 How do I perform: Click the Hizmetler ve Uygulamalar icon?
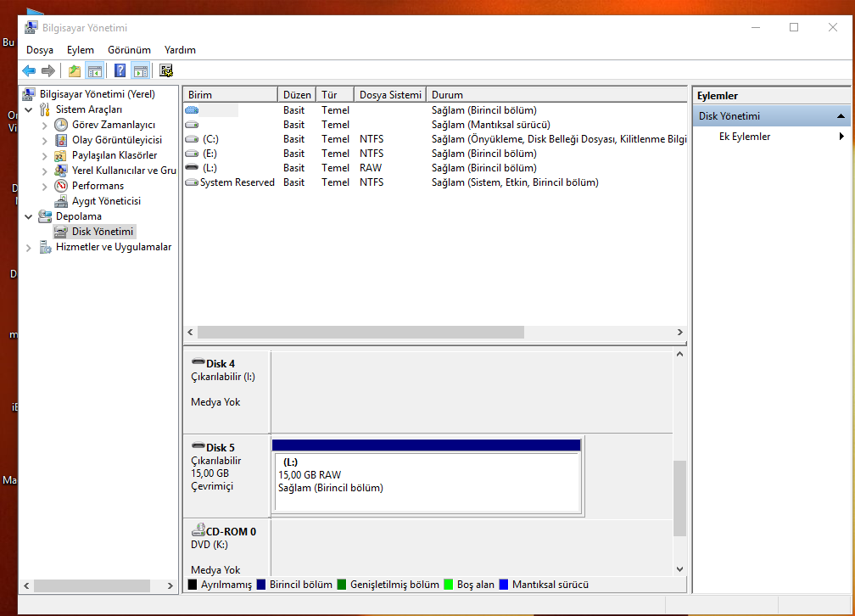45,247
